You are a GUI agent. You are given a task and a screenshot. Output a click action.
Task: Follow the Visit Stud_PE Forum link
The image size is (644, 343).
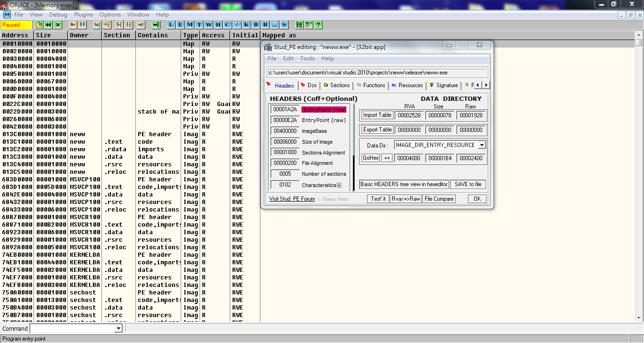pos(292,199)
